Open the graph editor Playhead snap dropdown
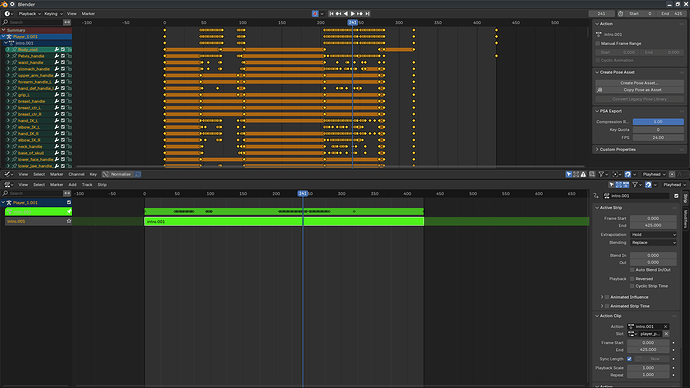 653,174
